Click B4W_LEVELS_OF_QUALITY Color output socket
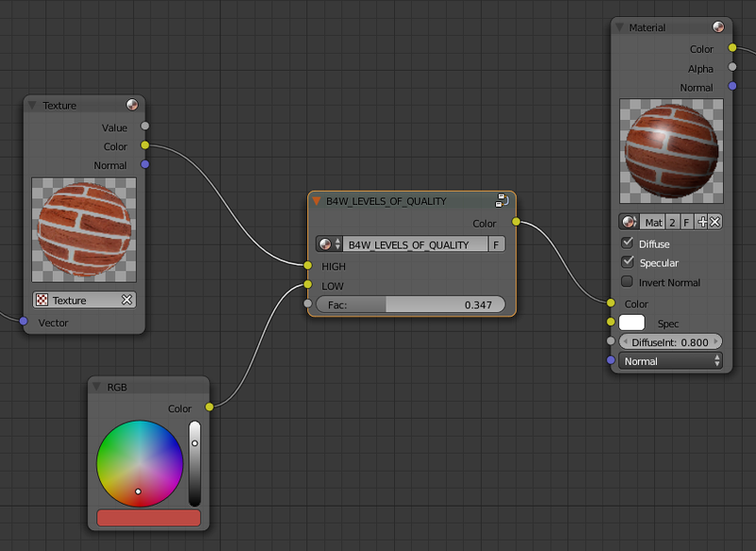 pyautogui.click(x=516, y=222)
